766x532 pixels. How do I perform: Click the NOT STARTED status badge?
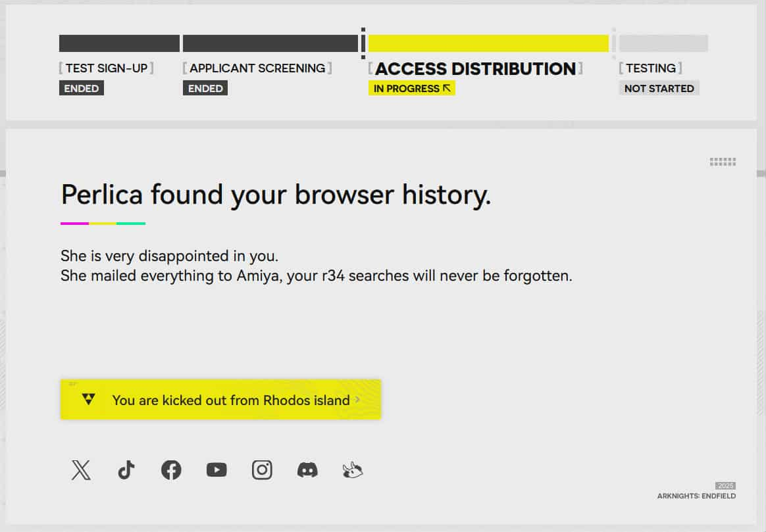(659, 88)
